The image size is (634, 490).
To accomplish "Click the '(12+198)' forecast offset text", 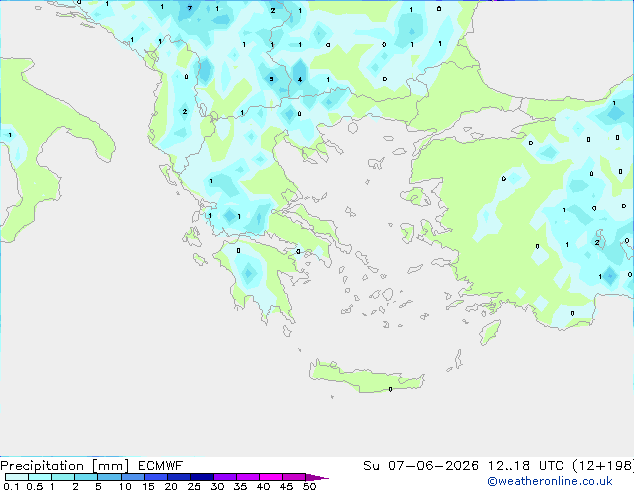I will tap(603, 466).
